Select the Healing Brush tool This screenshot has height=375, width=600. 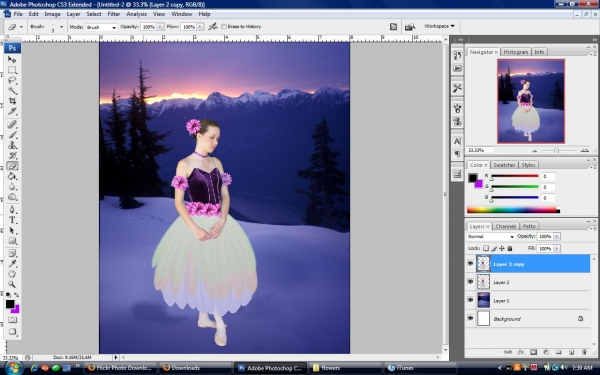click(x=12, y=124)
